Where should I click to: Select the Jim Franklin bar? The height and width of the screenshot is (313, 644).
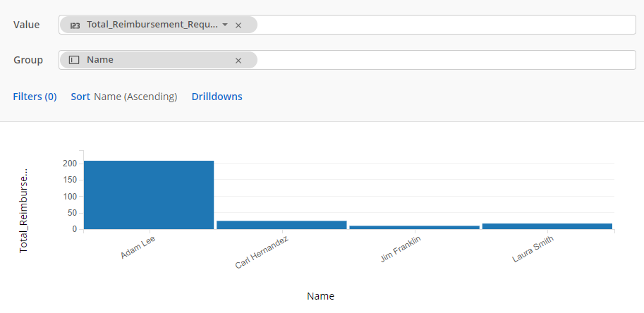[414, 227]
